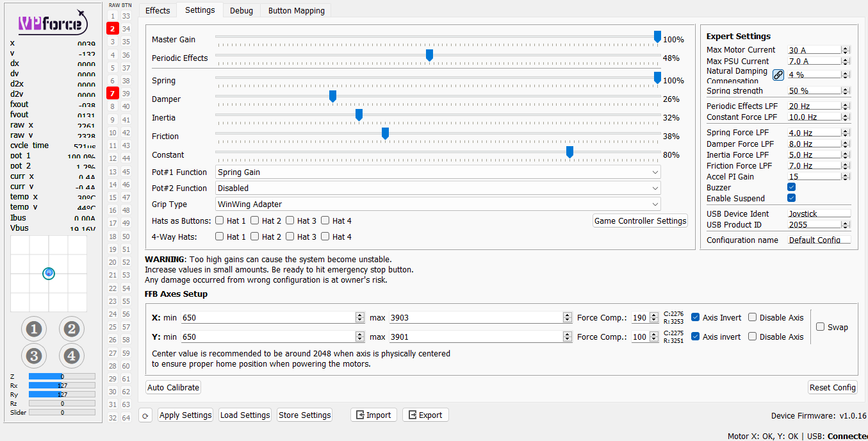Image resolution: width=868 pixels, height=441 pixels.
Task: Click the Device Firmware version text
Action: [819, 416]
